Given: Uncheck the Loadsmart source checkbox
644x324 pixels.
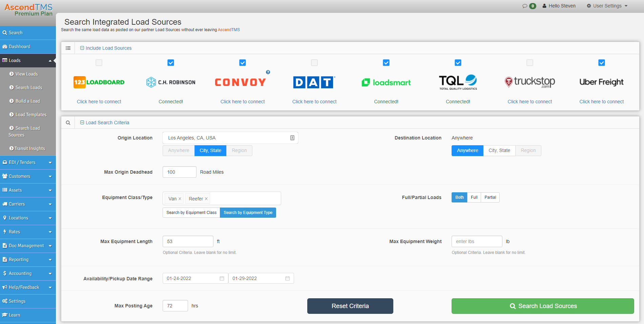Looking at the screenshot, I should [x=386, y=63].
